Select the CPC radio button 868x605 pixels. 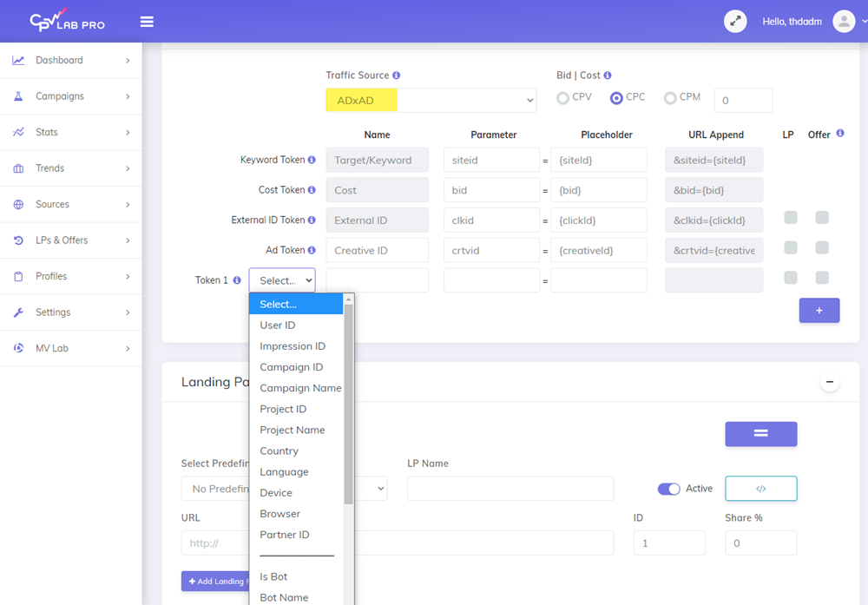616,98
